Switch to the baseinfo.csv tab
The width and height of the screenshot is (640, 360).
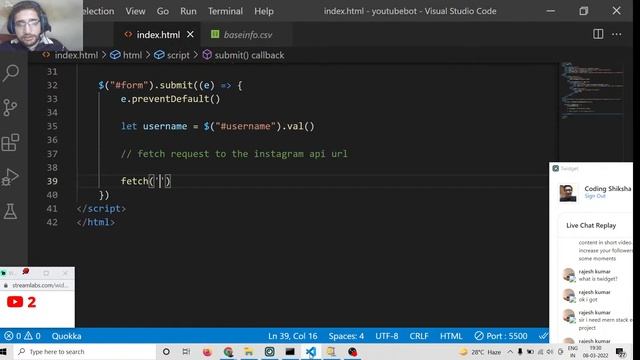(248, 35)
